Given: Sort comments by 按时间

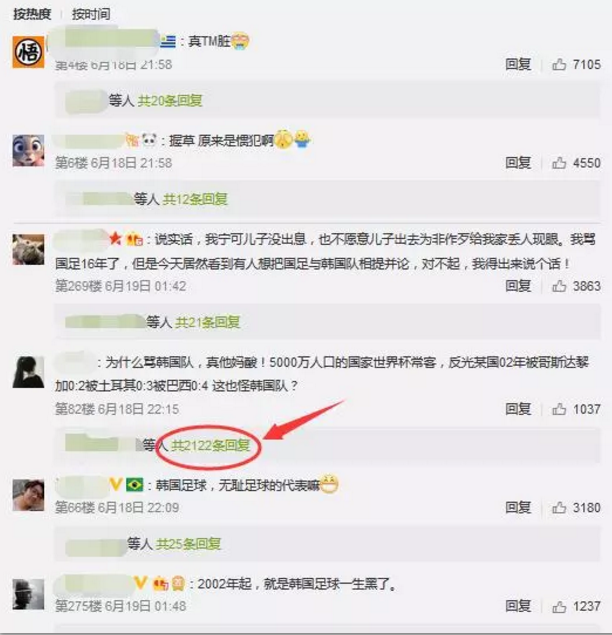Looking at the screenshot, I should (91, 14).
